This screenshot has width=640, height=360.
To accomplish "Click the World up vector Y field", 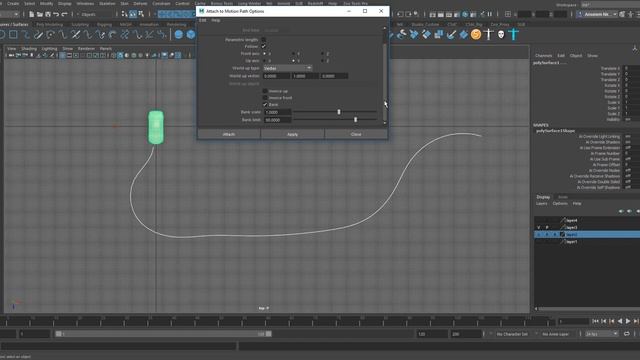I will click(305, 76).
